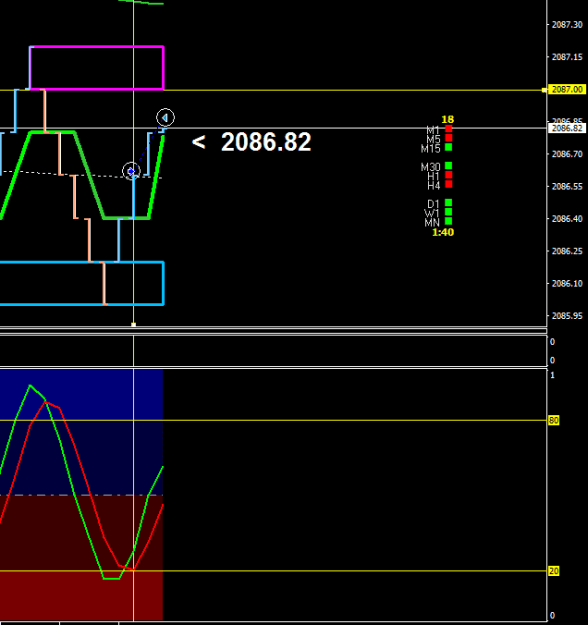Click the H1 red trend indicator square
The height and width of the screenshot is (625, 588).
(x=448, y=175)
